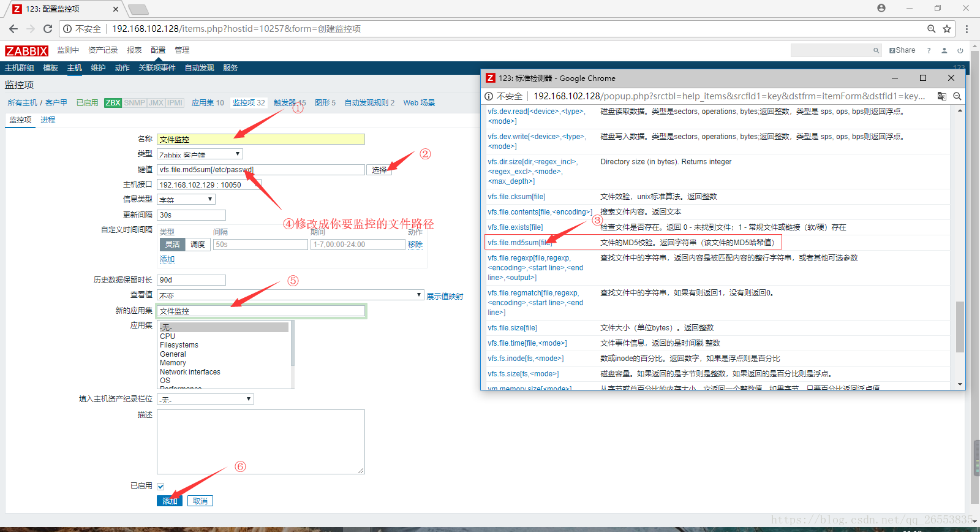This screenshot has width=980, height=532.
Task: Open the Chrome profile avatar icon
Action: click(881, 8)
